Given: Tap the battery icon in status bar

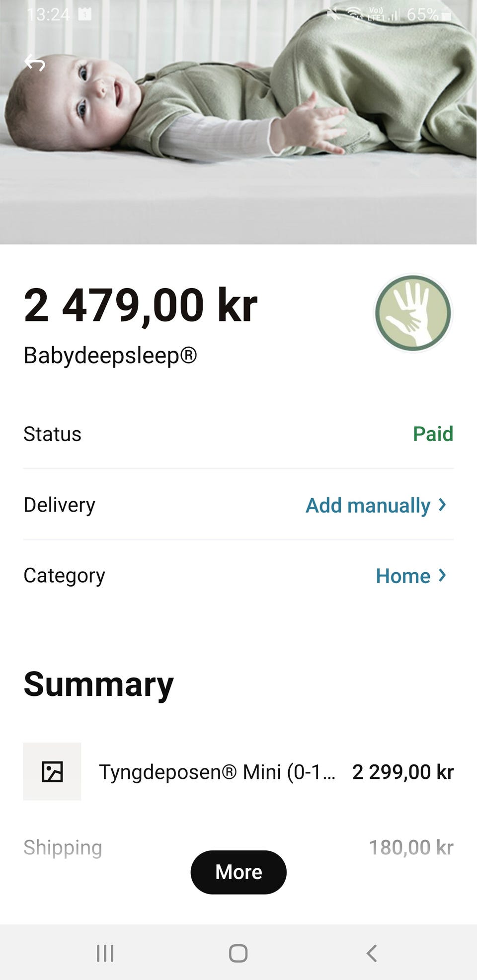Looking at the screenshot, I should point(446,16).
